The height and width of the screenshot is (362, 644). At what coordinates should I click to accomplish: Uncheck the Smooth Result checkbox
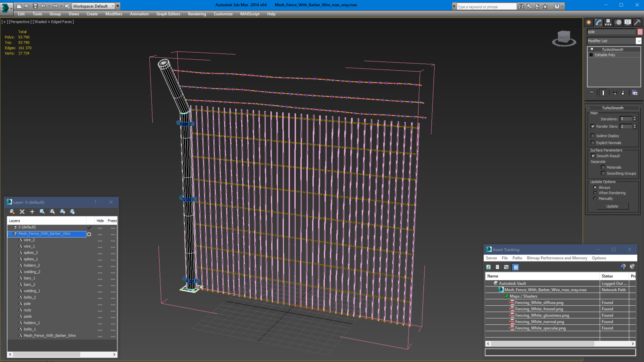(x=593, y=156)
